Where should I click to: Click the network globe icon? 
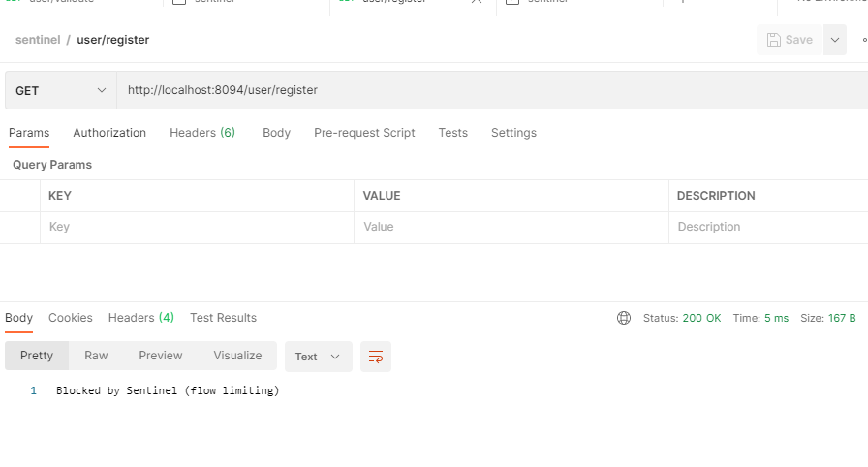pos(624,318)
